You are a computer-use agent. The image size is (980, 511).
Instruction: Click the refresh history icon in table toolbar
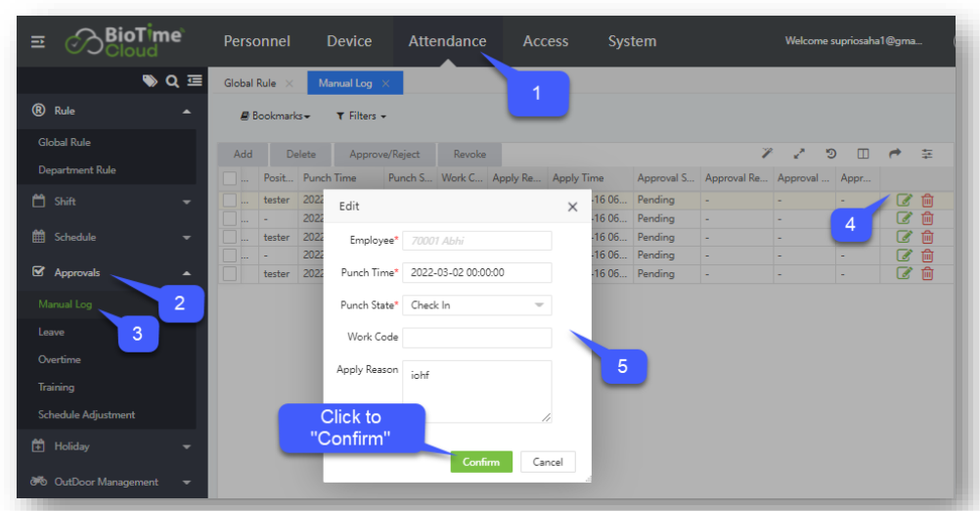pyautogui.click(x=830, y=154)
